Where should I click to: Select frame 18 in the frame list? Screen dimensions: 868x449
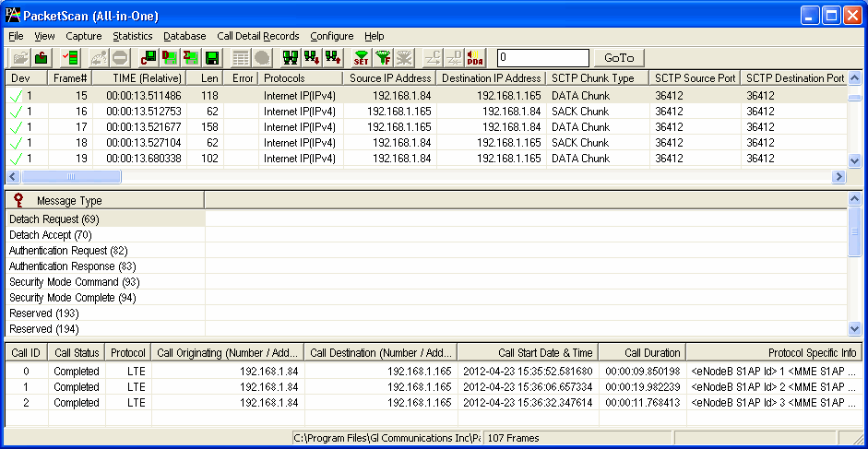[426, 143]
